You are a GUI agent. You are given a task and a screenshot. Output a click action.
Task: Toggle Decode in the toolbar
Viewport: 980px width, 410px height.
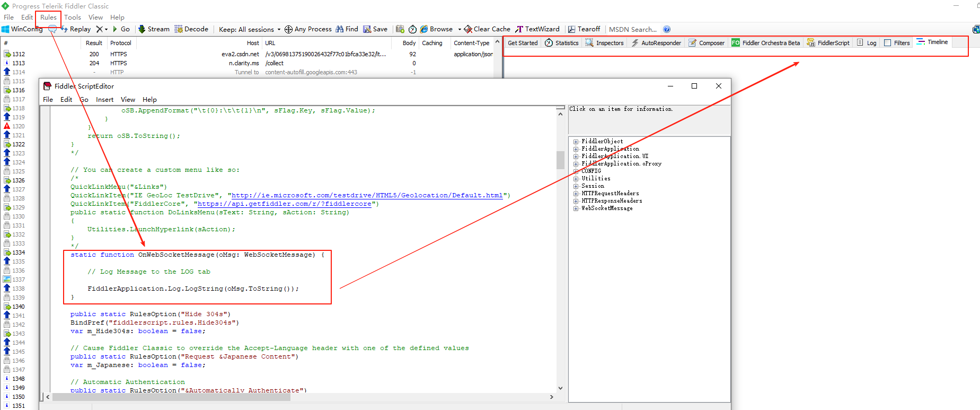pyautogui.click(x=191, y=29)
